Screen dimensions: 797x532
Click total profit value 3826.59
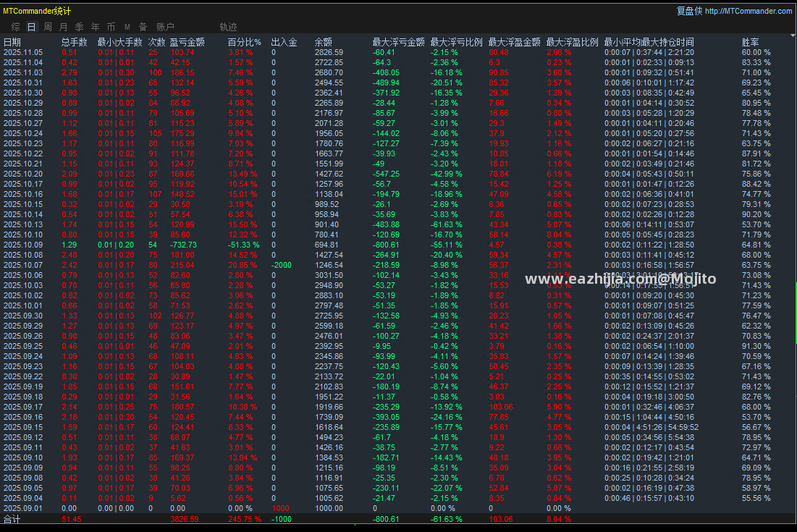point(185,519)
